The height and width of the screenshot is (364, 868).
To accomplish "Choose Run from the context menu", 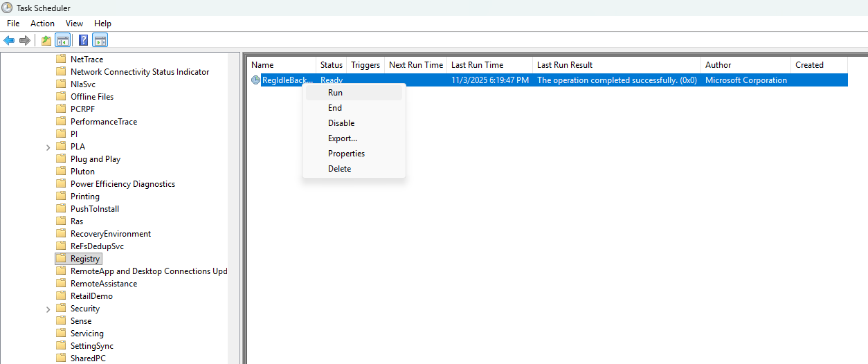I will pyautogui.click(x=354, y=93).
